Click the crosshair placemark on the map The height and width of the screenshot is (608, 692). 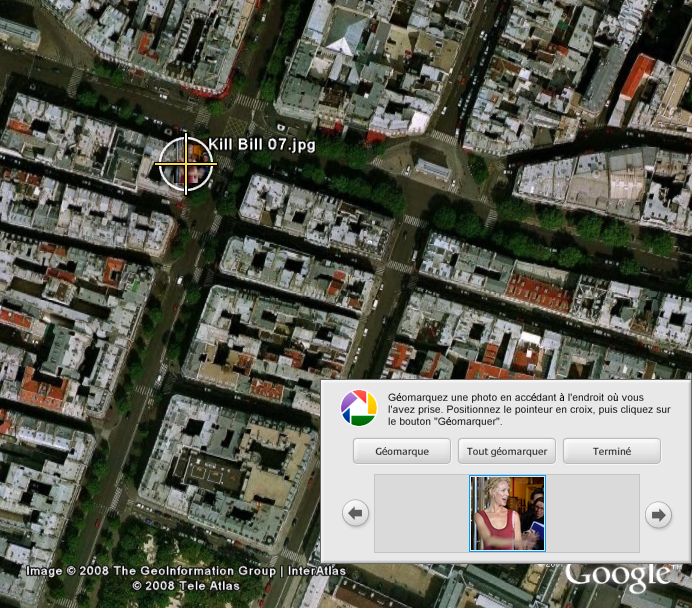tap(186, 164)
